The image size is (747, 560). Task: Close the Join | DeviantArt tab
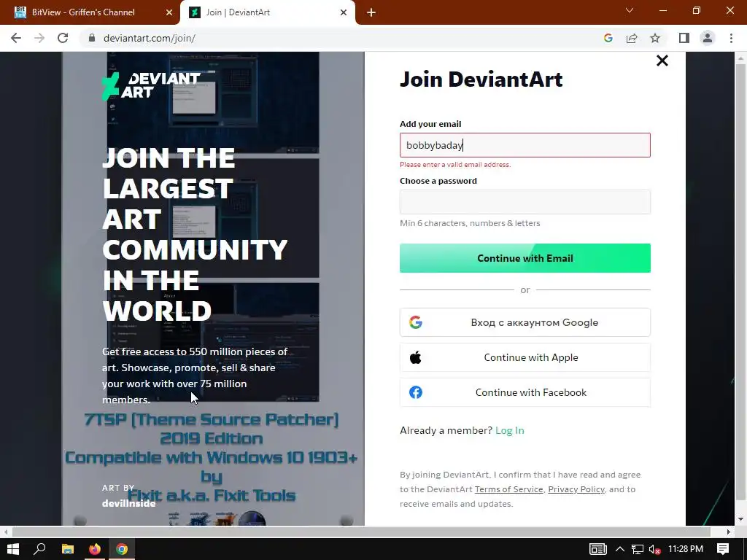344,12
